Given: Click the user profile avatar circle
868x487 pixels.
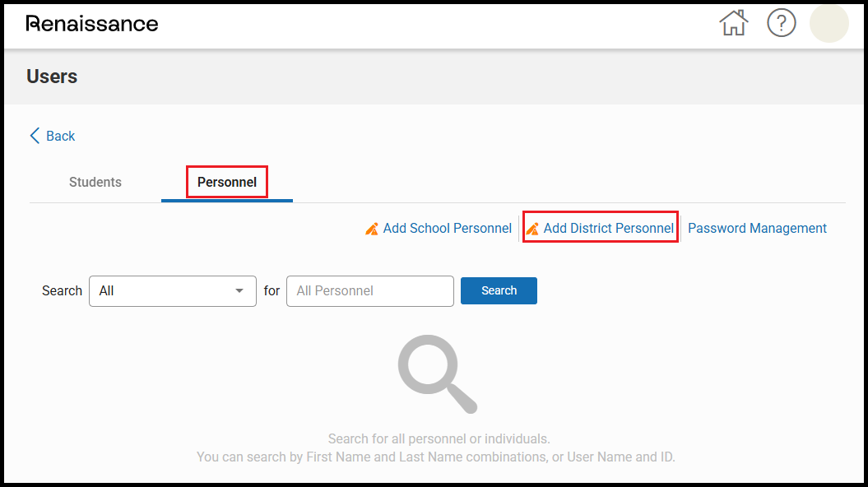Looking at the screenshot, I should [x=829, y=23].
